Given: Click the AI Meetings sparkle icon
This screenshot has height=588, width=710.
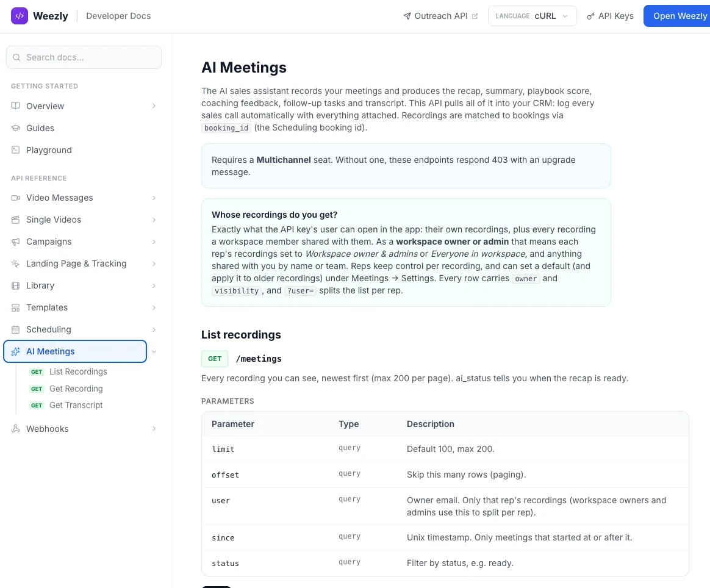Looking at the screenshot, I should [15, 352].
